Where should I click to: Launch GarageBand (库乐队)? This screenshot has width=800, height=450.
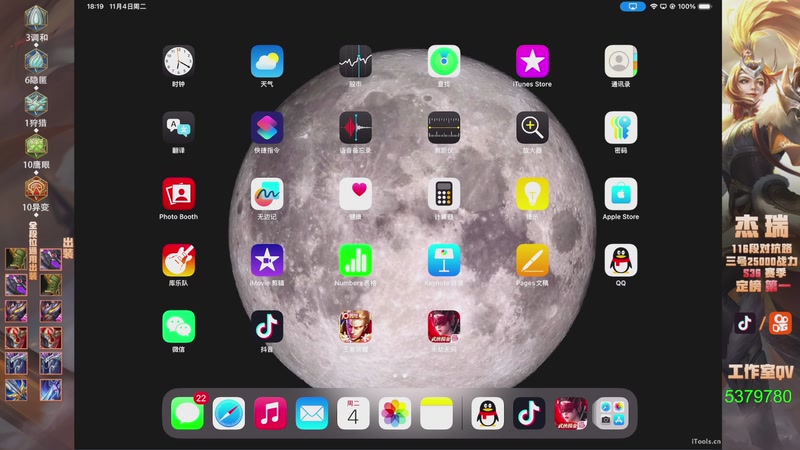coord(179,260)
